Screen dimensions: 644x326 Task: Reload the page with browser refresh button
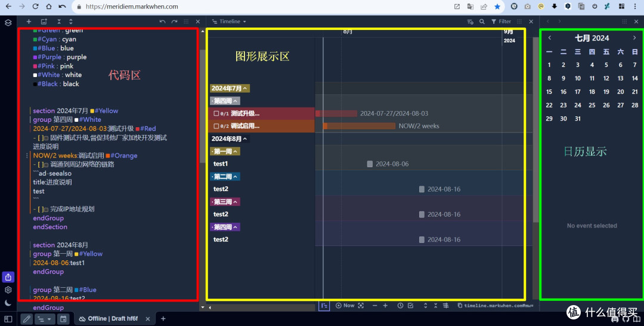[35, 7]
